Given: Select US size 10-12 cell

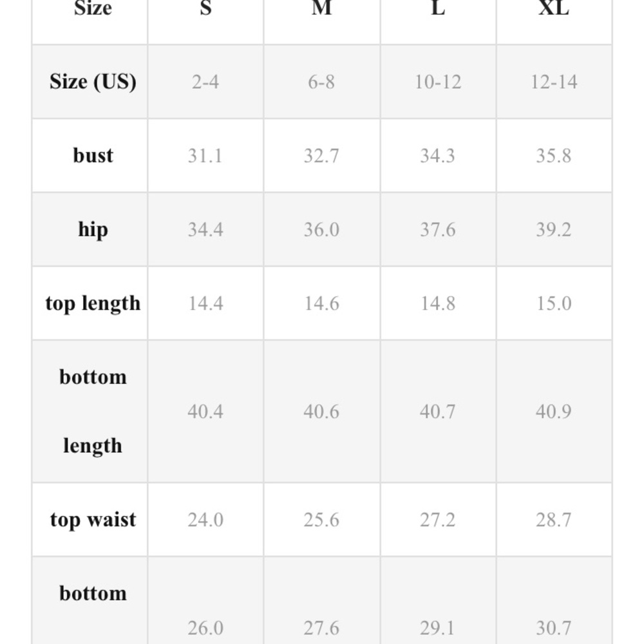Looking at the screenshot, I should pyautogui.click(x=438, y=82).
